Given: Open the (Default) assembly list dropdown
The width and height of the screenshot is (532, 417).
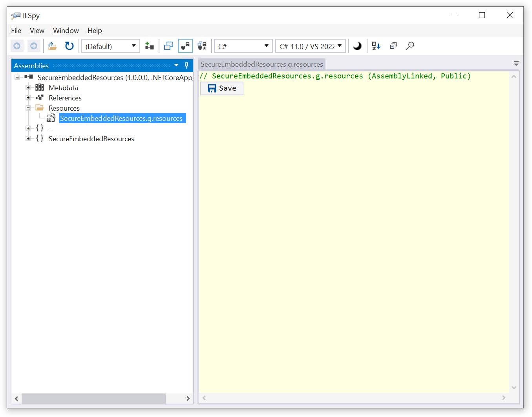Looking at the screenshot, I should 110,46.
